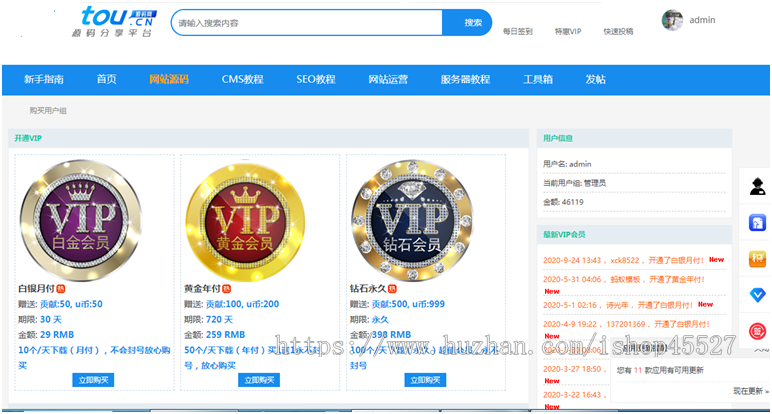Select the 网站源码 nav item
Viewport: 772px width, 414px height.
click(x=169, y=79)
